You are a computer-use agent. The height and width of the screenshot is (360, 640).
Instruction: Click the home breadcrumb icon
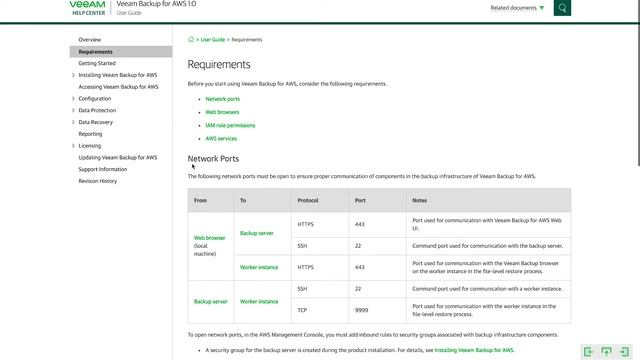pyautogui.click(x=191, y=40)
